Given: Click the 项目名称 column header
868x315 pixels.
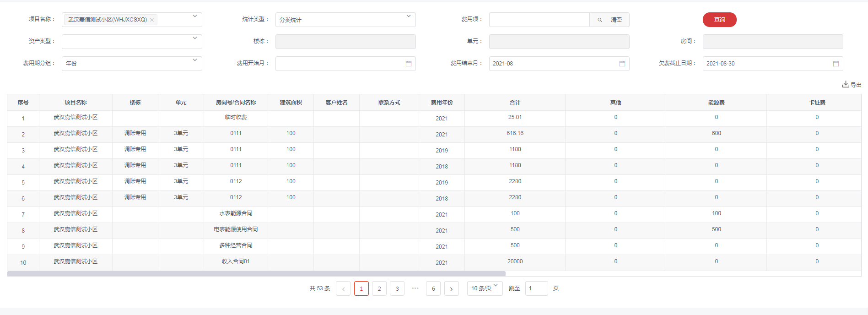Looking at the screenshot, I should (x=75, y=103).
